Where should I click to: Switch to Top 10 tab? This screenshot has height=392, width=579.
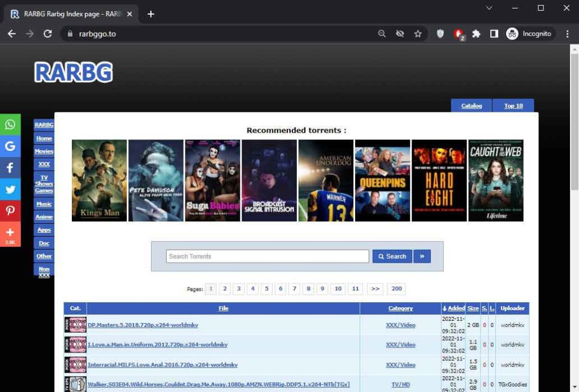pos(513,106)
